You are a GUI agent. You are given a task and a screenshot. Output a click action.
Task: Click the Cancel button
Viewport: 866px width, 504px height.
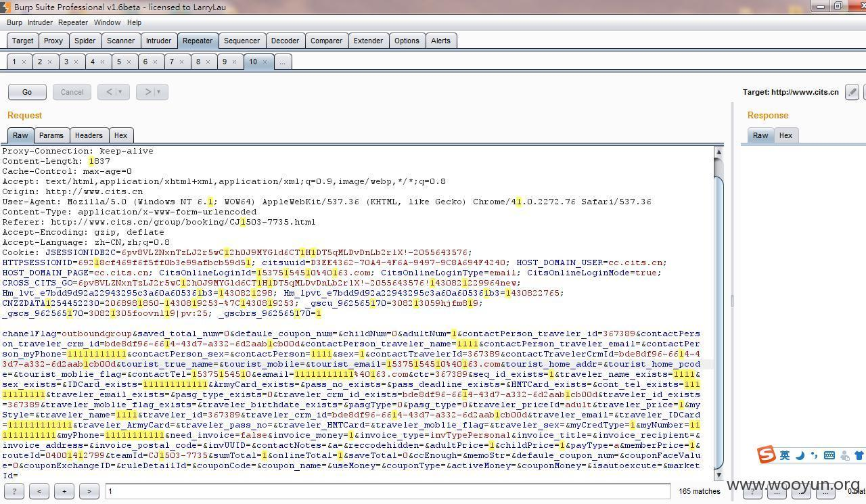click(72, 92)
